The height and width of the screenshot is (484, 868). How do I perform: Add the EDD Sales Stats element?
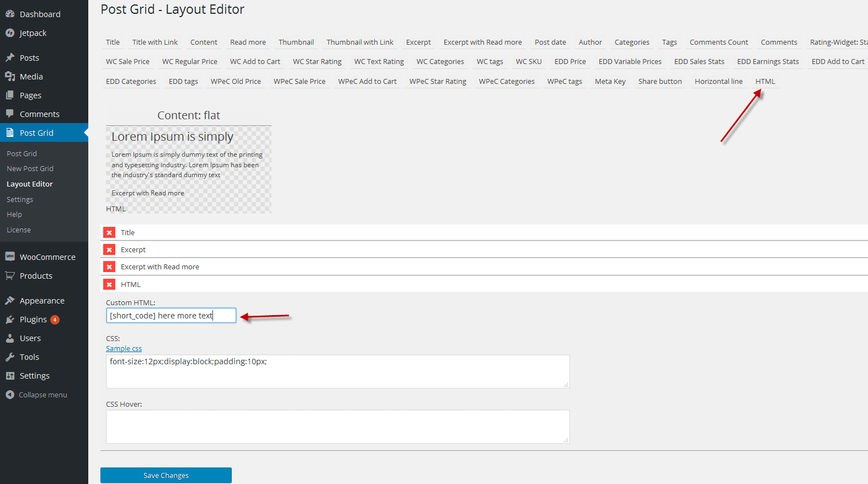click(x=699, y=62)
